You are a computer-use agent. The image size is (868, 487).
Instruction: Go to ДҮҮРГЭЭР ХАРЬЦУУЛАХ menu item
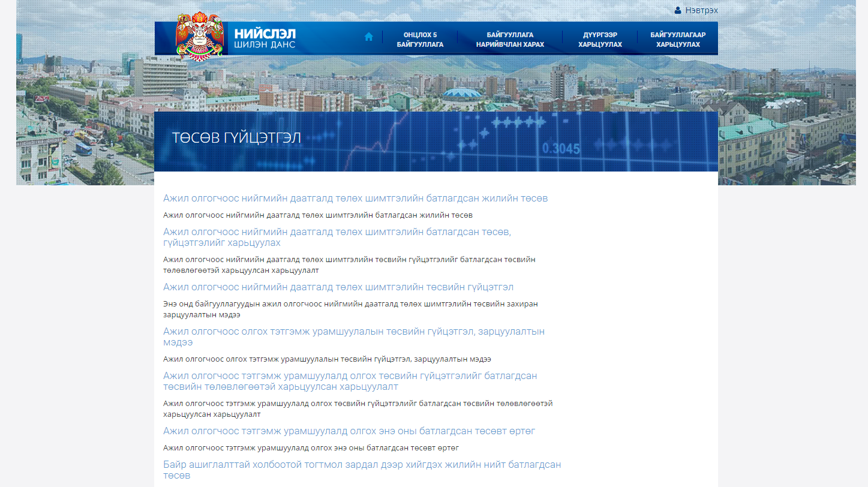pos(600,40)
